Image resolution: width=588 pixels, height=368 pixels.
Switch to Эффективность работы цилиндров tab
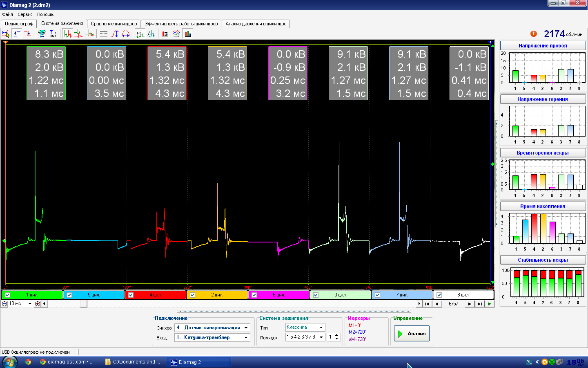coord(181,24)
